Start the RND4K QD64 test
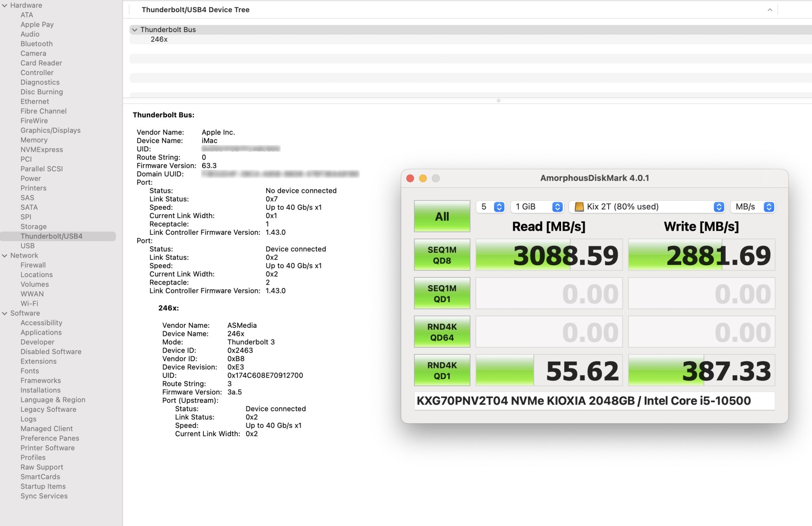Viewport: 812px width, 526px height. (x=442, y=332)
